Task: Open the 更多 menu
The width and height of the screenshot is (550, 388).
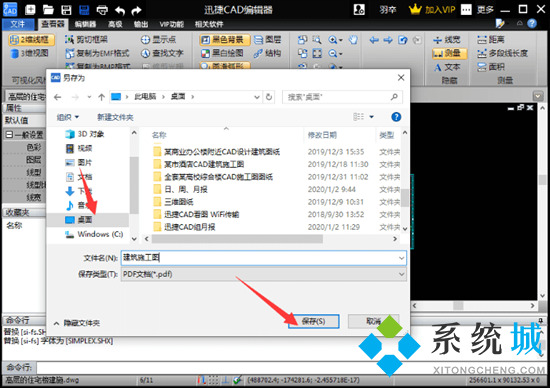Action: [x=485, y=10]
